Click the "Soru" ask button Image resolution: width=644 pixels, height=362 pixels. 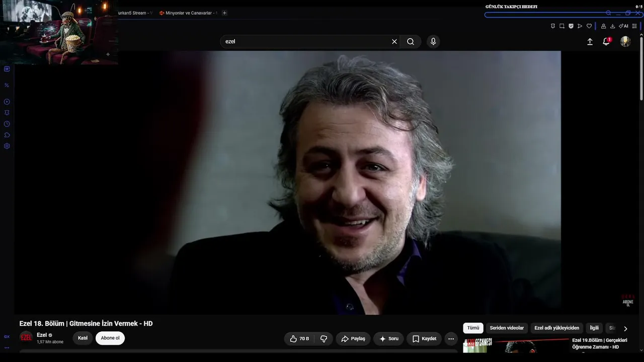pyautogui.click(x=389, y=339)
